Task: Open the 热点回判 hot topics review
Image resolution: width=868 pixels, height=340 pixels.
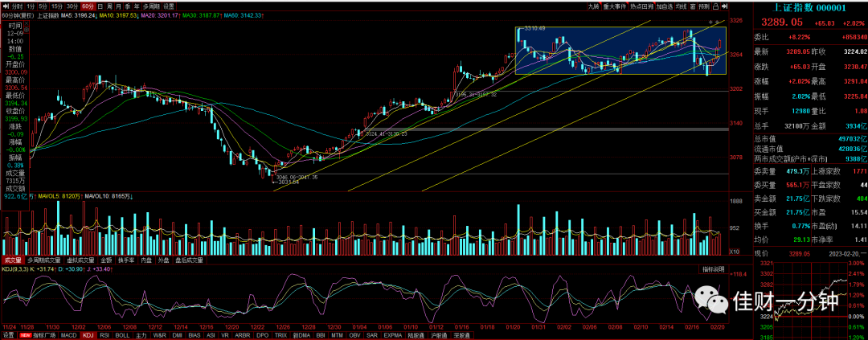Action: point(642,6)
